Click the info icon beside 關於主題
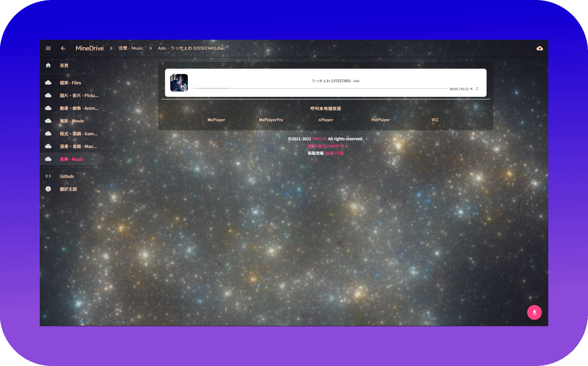This screenshot has height=366, width=588. pos(48,189)
